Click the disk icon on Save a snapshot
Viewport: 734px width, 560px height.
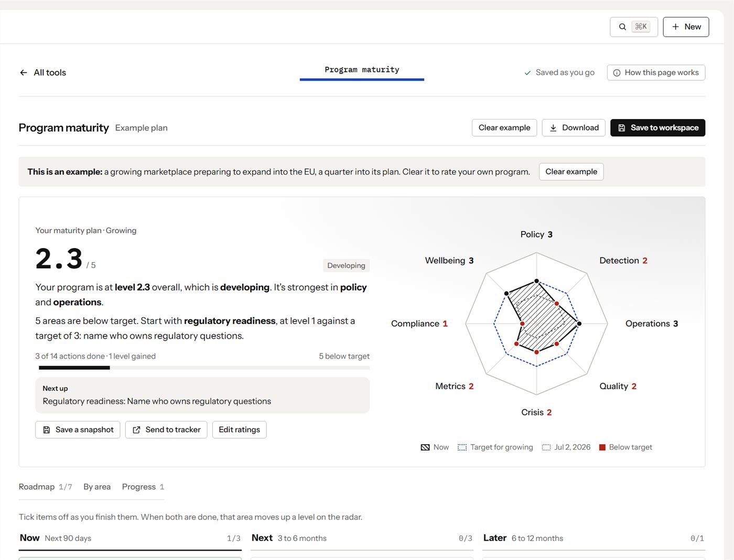(x=47, y=430)
